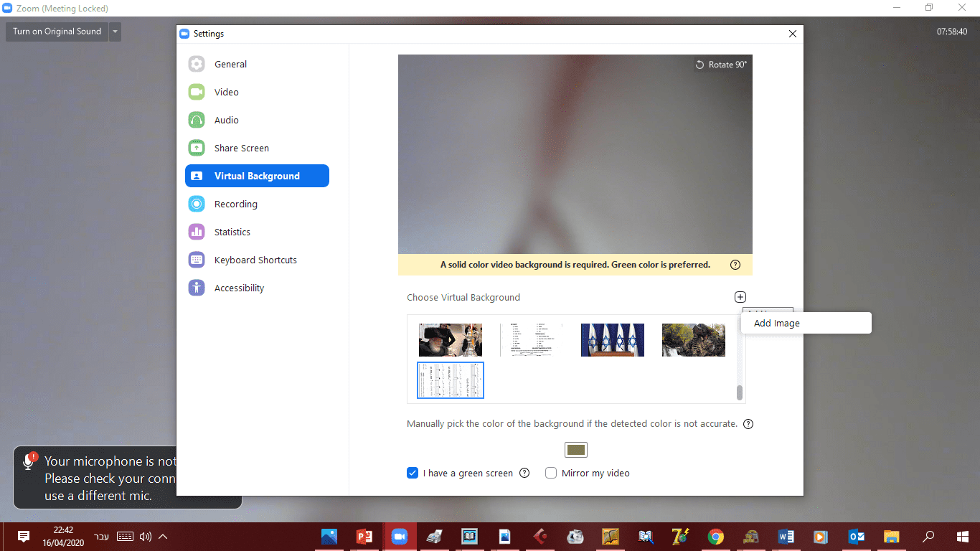Screen dimensions: 980x551
Task: Select the rabbi portrait background thumbnail
Action: [x=451, y=340]
